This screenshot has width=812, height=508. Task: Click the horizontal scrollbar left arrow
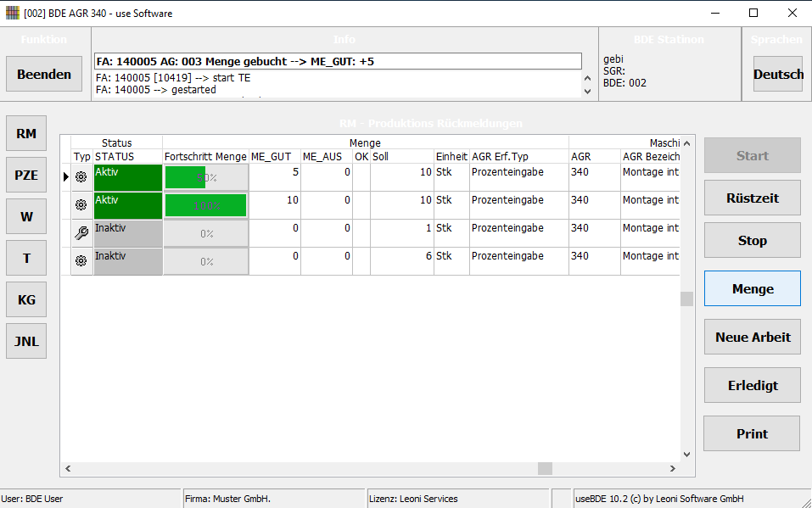[x=68, y=468]
